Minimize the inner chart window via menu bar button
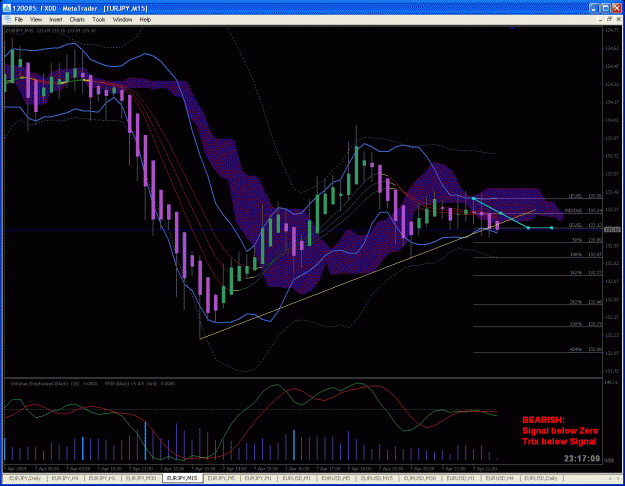 601,19
